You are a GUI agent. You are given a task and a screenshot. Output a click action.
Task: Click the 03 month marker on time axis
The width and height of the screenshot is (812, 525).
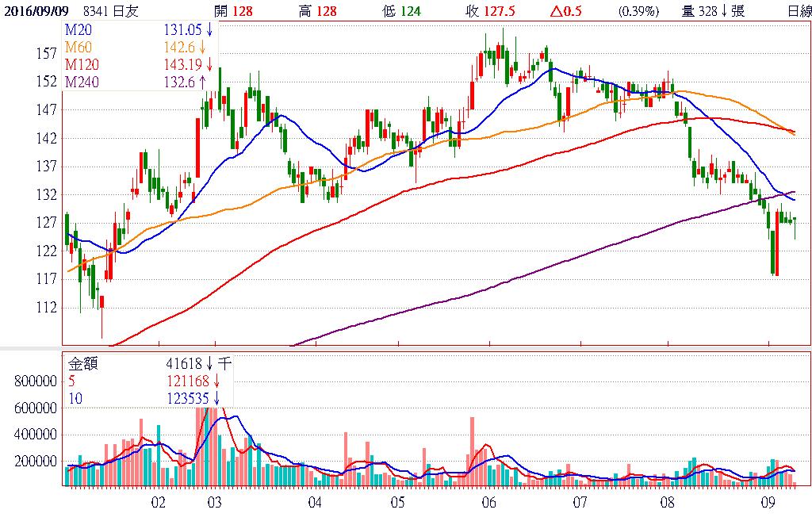213,503
